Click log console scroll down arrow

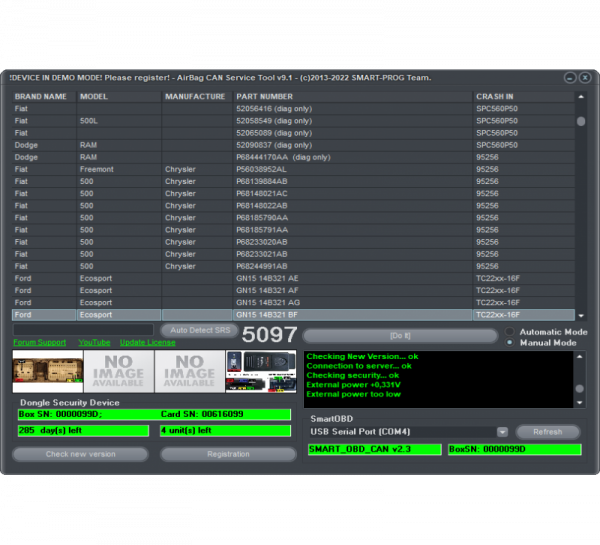(580, 403)
